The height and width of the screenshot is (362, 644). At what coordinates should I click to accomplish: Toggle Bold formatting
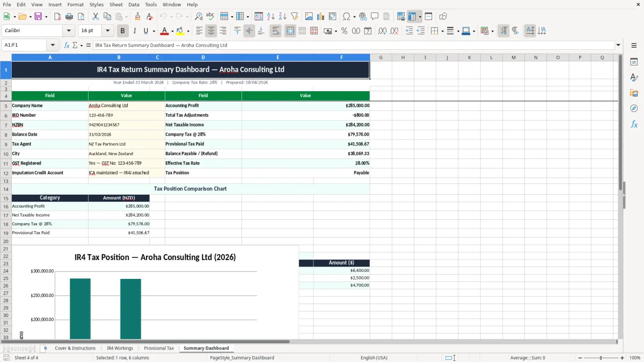pyautogui.click(x=123, y=31)
